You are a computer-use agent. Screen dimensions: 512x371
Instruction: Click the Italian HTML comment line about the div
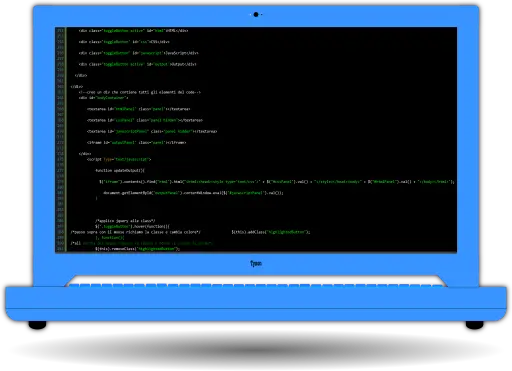tap(140, 92)
